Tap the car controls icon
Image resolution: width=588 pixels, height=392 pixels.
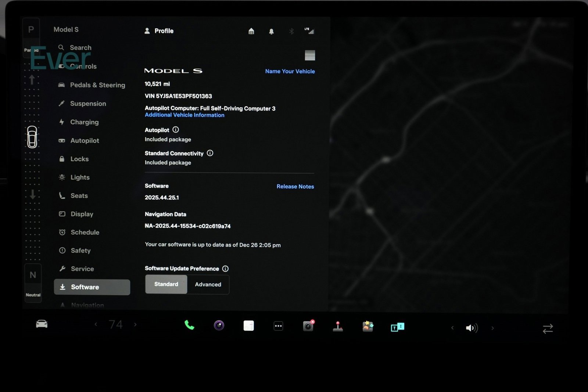pyautogui.click(x=42, y=324)
